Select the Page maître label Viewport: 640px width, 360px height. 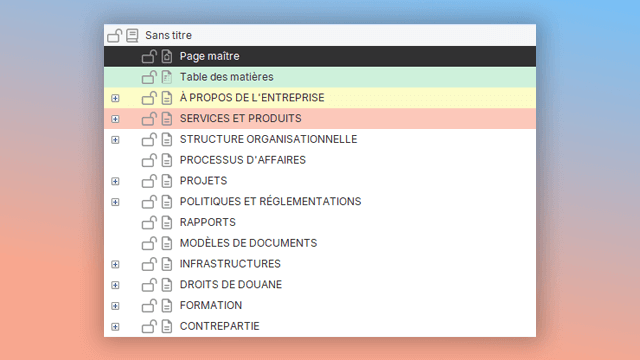pos(209,56)
